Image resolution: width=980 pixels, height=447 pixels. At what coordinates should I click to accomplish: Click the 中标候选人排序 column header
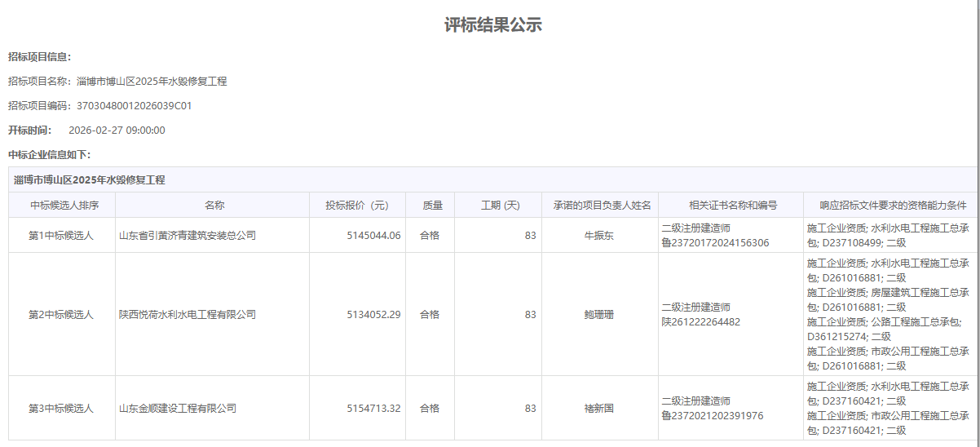pos(62,206)
